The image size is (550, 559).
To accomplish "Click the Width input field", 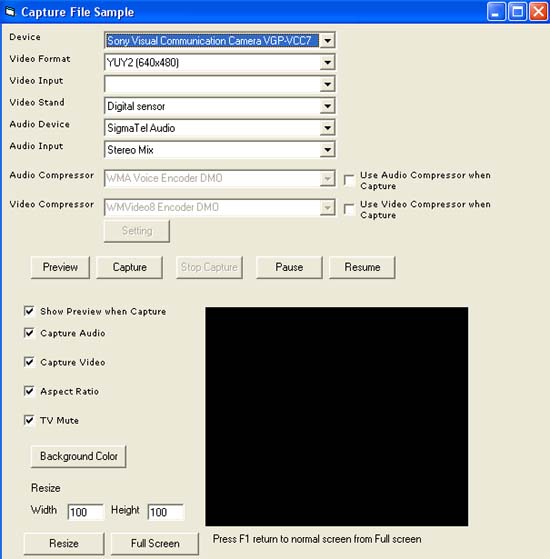I will point(86,512).
